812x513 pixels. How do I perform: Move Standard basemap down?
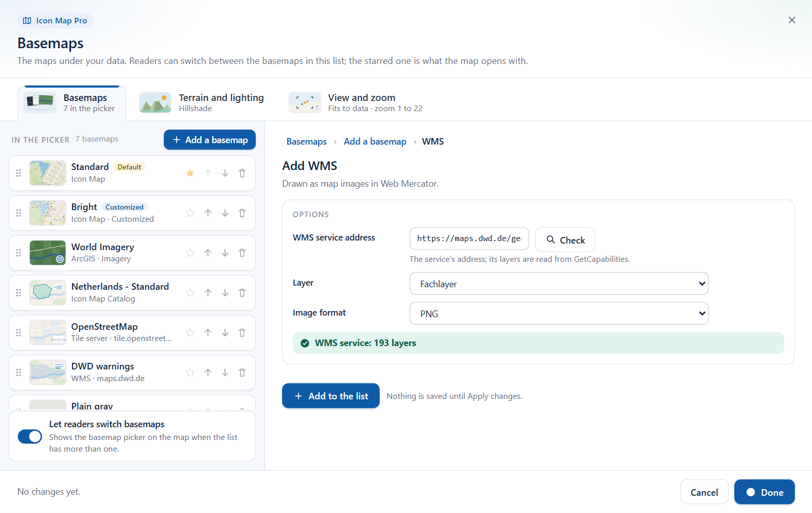point(225,173)
